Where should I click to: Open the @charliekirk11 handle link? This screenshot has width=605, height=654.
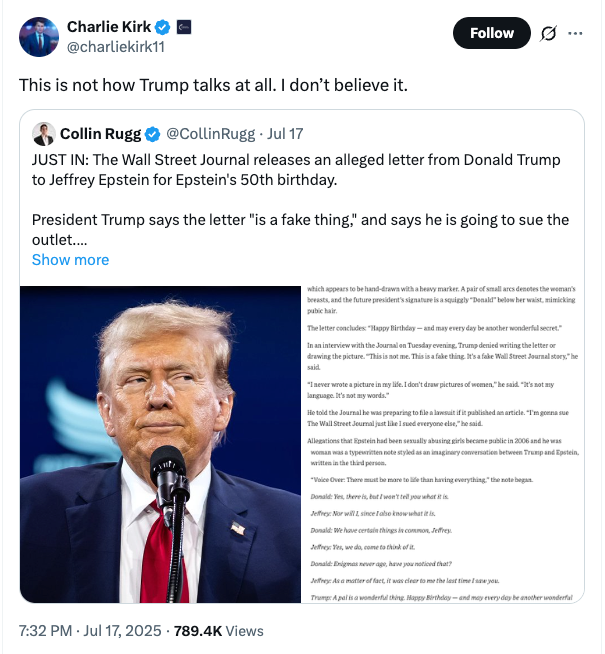(x=115, y=47)
